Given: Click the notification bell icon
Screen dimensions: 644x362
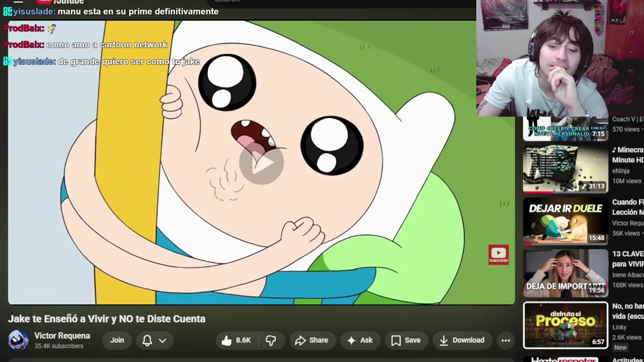Looking at the screenshot, I should (147, 340).
